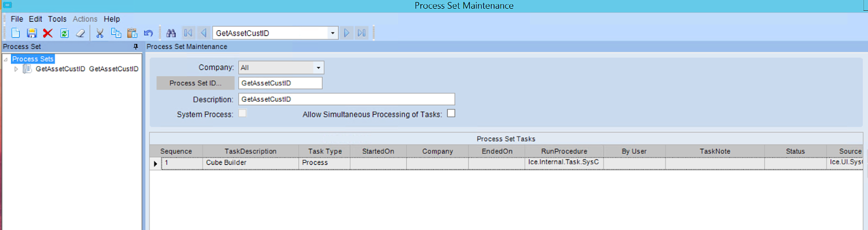Select Process Sets root tree item
This screenshot has width=868, height=230.
coord(33,59)
